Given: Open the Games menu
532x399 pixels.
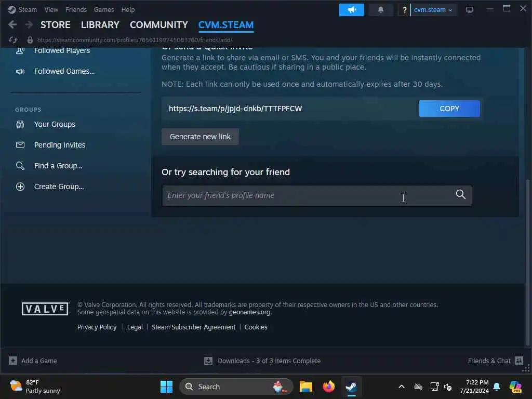Looking at the screenshot, I should pos(104,10).
